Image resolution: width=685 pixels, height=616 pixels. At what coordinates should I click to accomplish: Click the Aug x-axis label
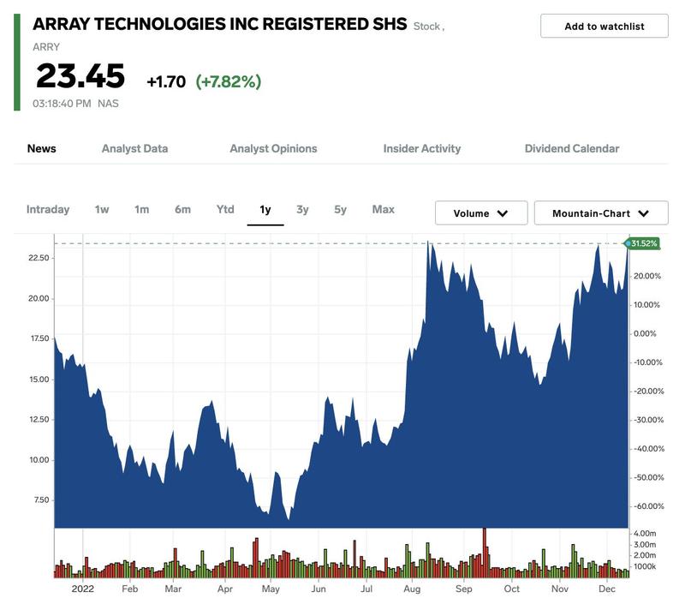pyautogui.click(x=412, y=589)
